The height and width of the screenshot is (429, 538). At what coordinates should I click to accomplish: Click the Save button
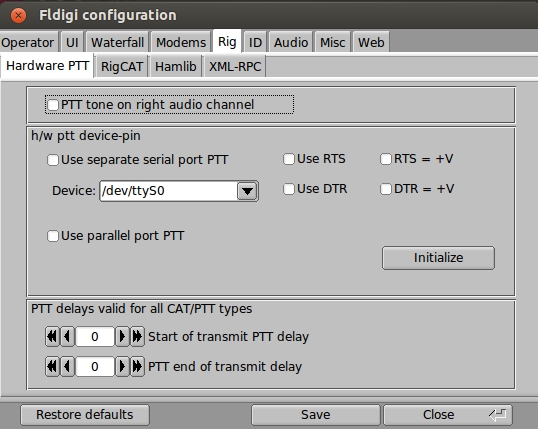point(316,415)
